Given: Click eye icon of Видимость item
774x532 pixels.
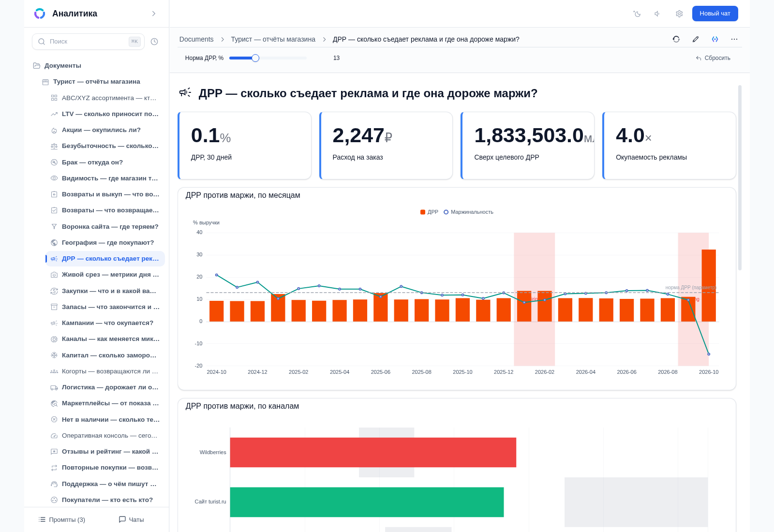Looking at the screenshot, I should click(x=54, y=178).
